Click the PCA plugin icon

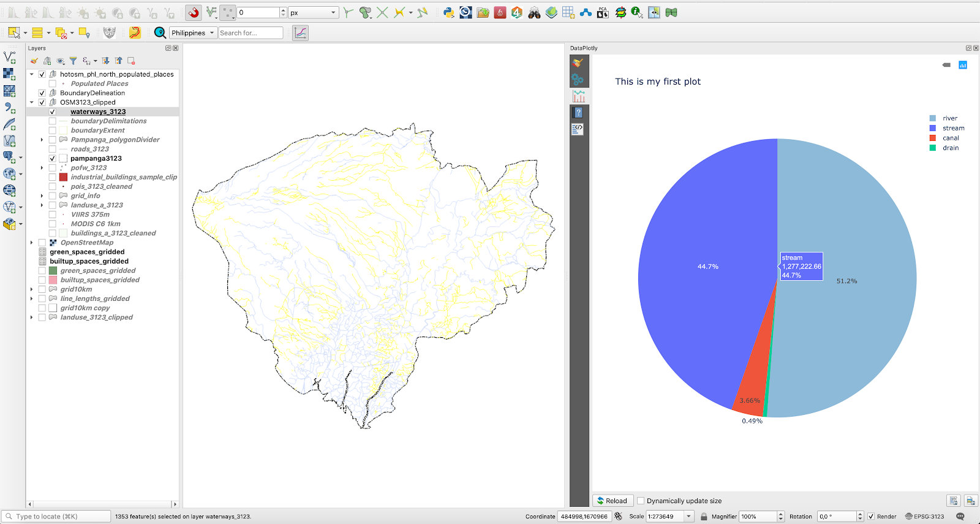(x=603, y=12)
